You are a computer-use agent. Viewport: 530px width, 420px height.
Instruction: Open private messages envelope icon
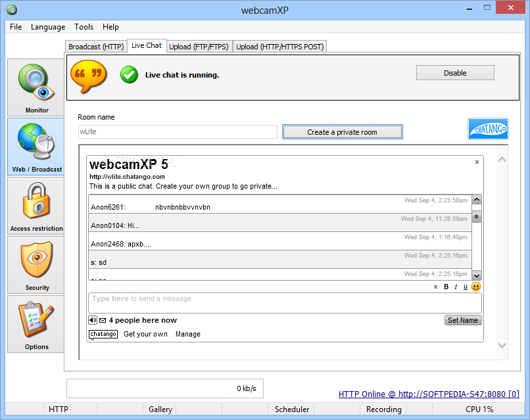pyautogui.click(x=103, y=320)
